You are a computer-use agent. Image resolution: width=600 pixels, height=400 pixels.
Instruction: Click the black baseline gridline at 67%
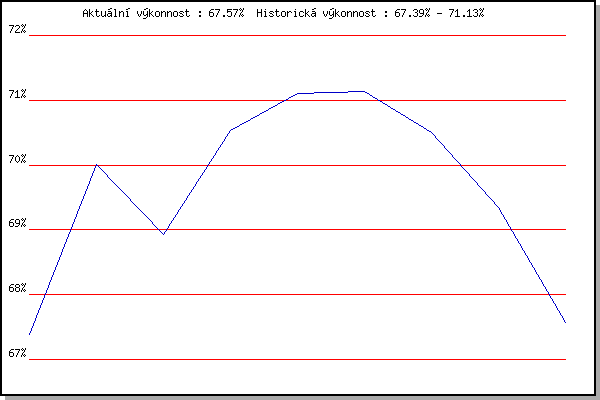pyautogui.click(x=300, y=359)
